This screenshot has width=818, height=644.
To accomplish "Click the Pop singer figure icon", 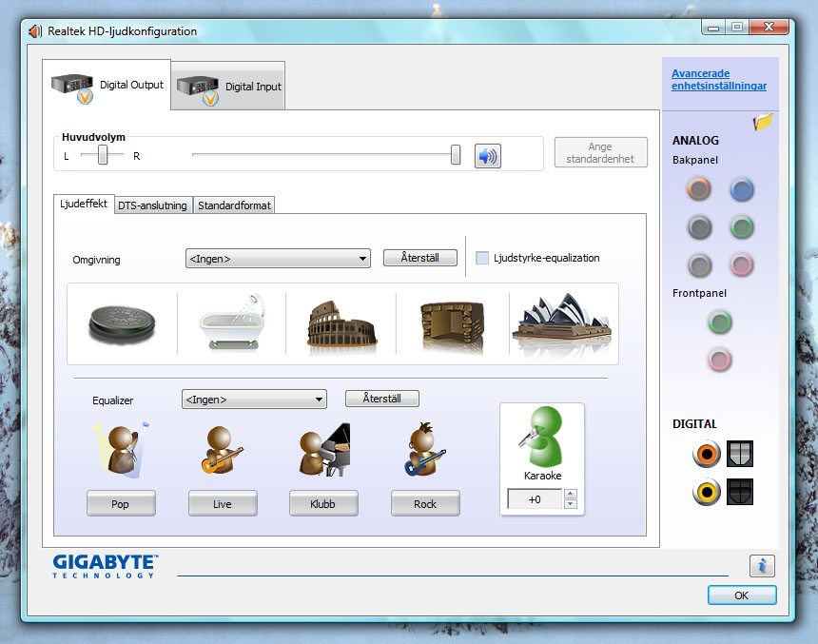I will [121, 450].
